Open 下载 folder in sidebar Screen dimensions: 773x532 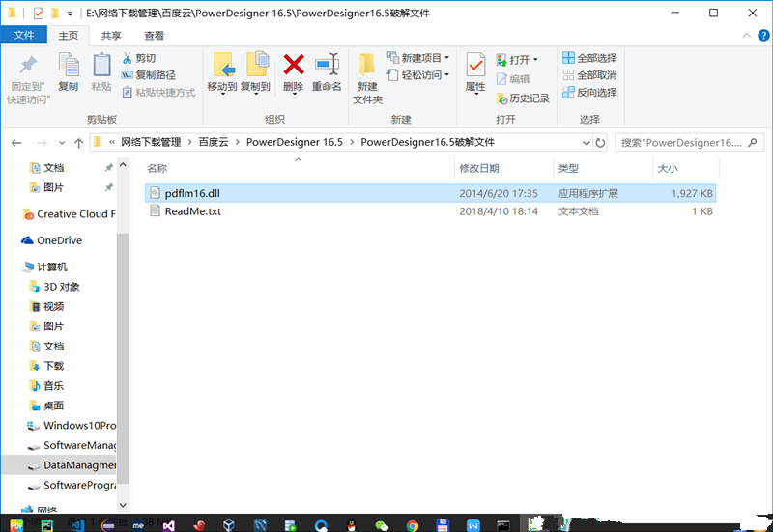point(47,366)
